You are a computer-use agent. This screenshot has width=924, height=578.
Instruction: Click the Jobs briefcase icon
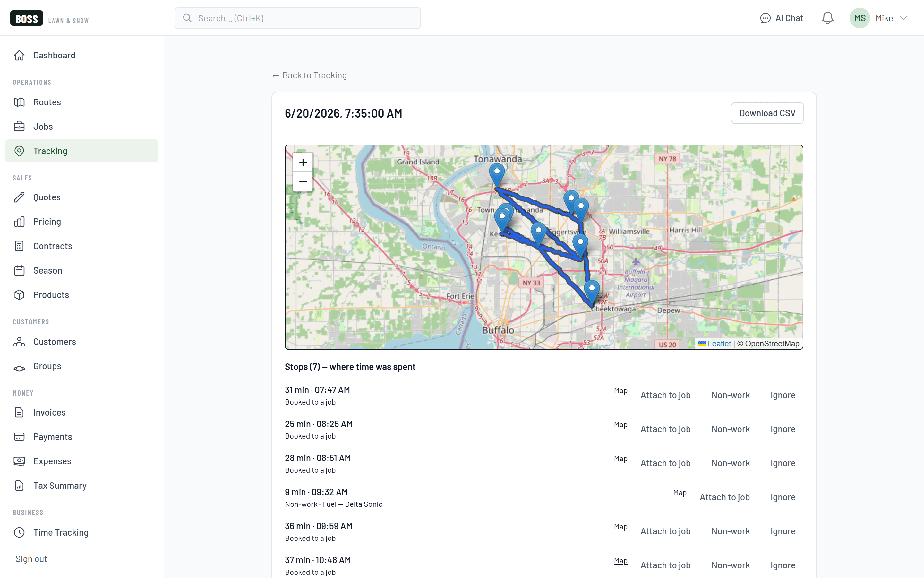(x=19, y=127)
